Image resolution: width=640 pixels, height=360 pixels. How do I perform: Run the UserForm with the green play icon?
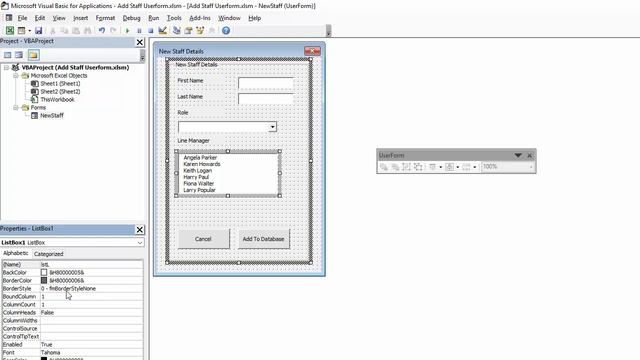tap(127, 31)
